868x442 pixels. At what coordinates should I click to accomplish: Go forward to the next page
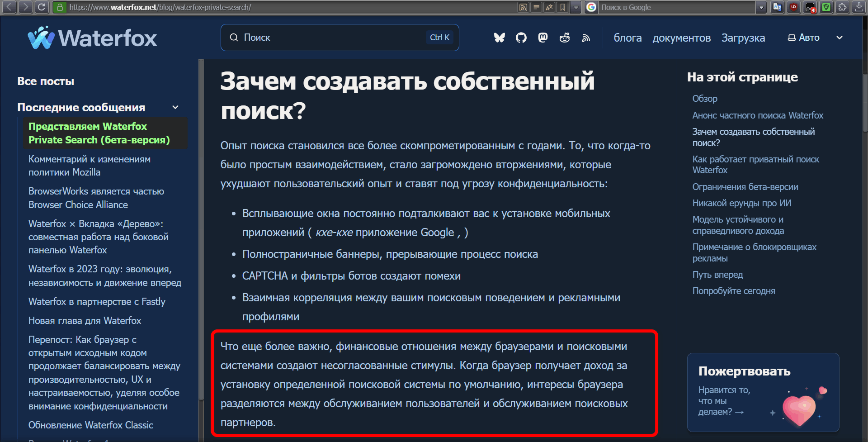point(25,7)
